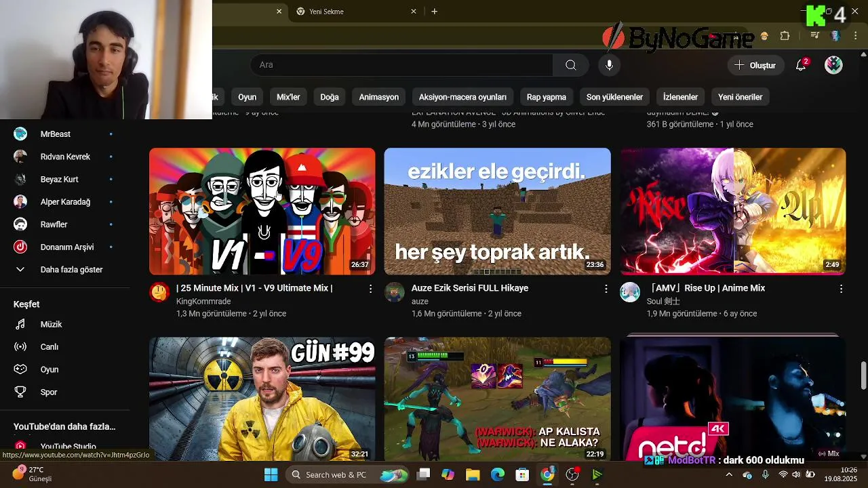This screenshot has height=488, width=868.
Task: Click the search magnifier button
Action: (x=571, y=65)
